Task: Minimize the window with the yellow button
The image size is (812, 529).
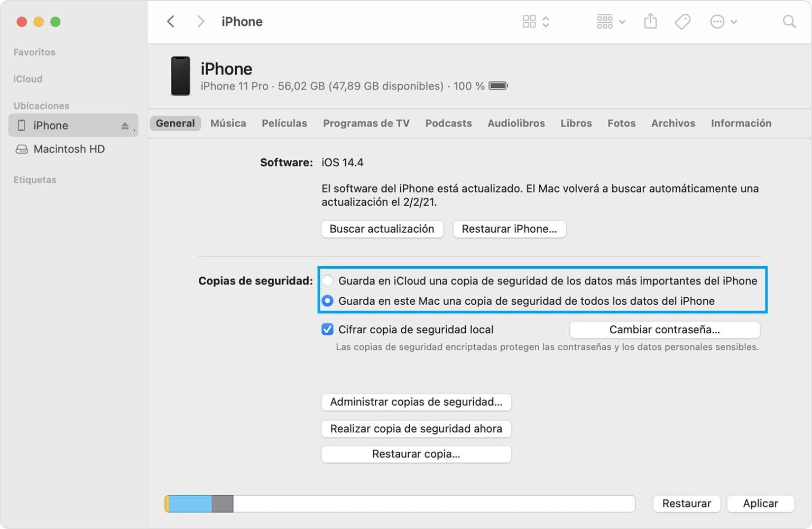Action: pos(39,22)
